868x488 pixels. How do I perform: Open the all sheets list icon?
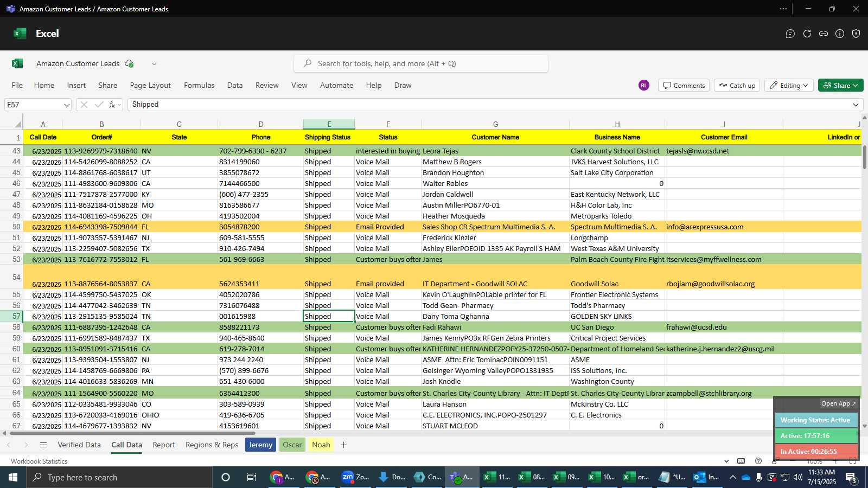[43, 445]
